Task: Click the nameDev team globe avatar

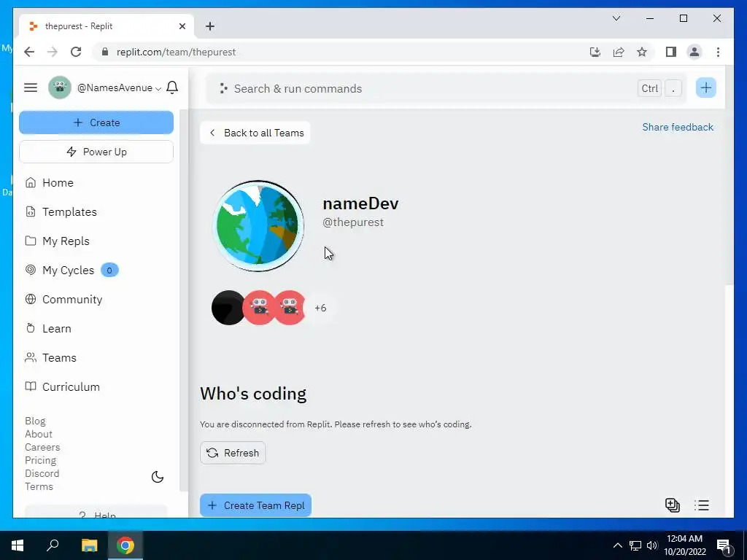Action: coord(258,226)
